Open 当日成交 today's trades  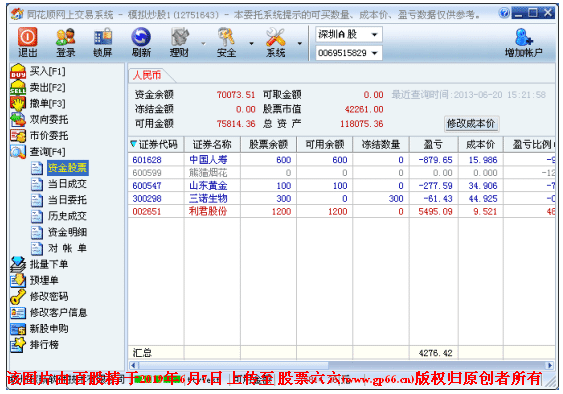tap(59, 184)
